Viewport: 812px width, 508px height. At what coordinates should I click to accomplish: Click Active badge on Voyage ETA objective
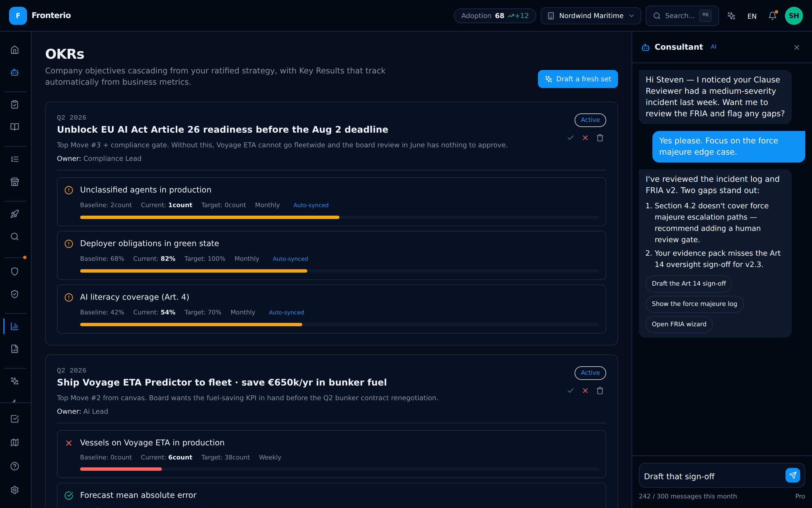tap(590, 373)
